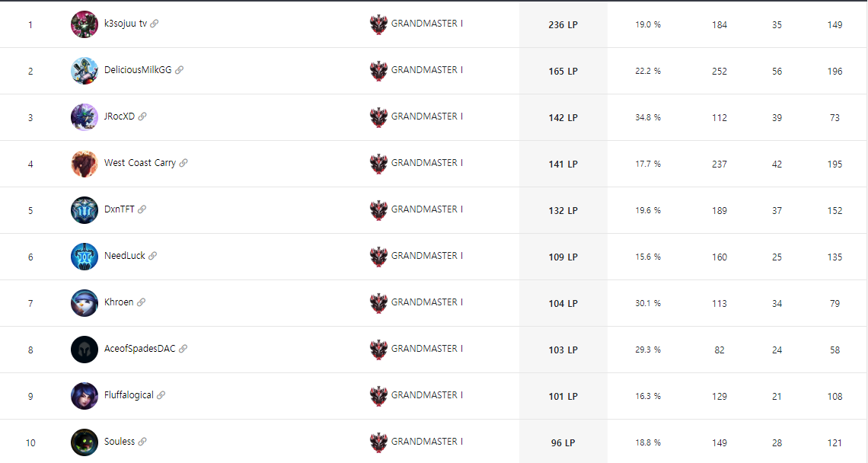
Task: Select the AceofSpadesDAC helmet avatar
Action: point(85,350)
